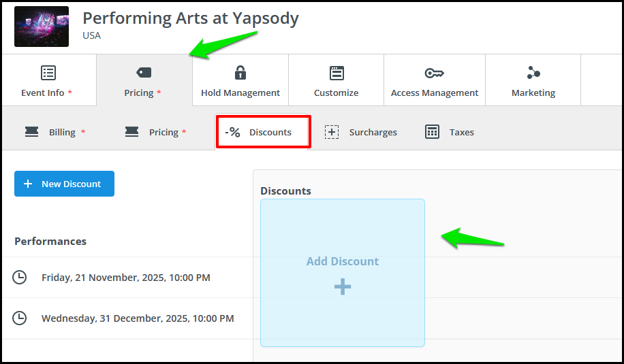Click the Hold Management padlock icon

pyautogui.click(x=240, y=73)
